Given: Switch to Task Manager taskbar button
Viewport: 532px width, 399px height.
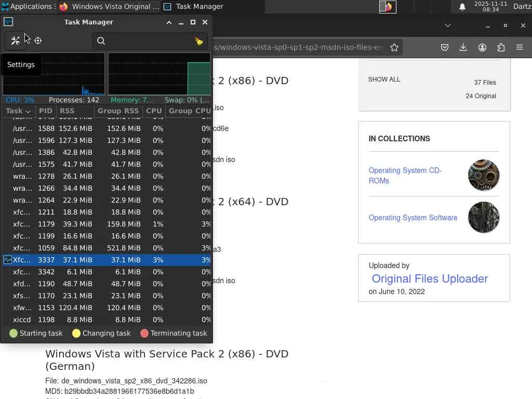Looking at the screenshot, I should pyautogui.click(x=213, y=6).
